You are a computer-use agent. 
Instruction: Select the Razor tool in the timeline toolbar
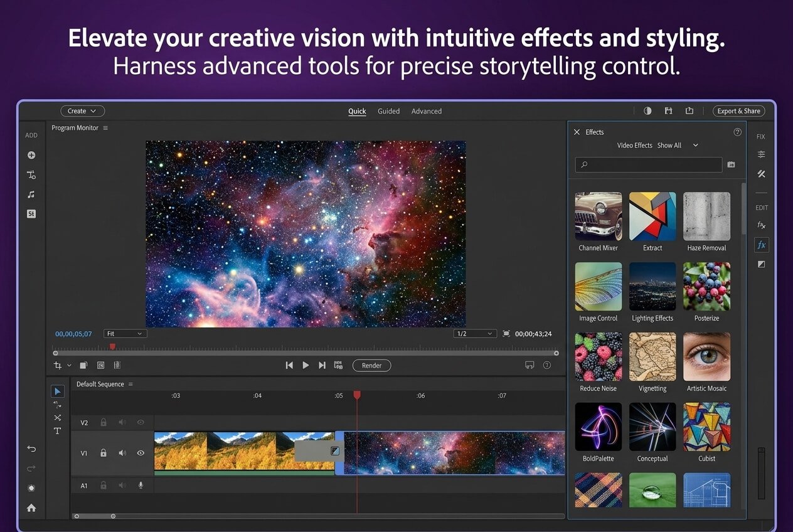58,418
